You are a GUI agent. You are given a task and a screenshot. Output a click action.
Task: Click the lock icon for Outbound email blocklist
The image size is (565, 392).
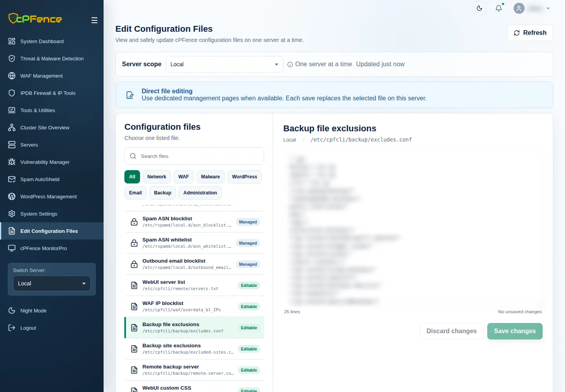134,264
